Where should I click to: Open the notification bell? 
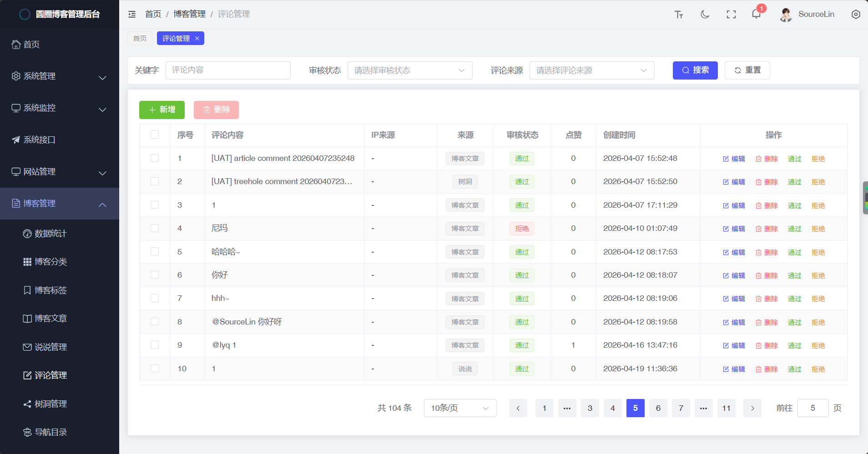pyautogui.click(x=756, y=14)
